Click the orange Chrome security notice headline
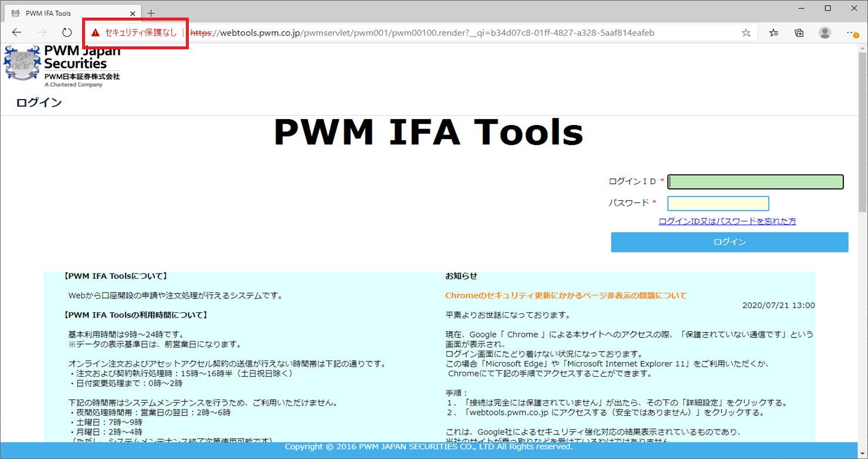 point(566,295)
